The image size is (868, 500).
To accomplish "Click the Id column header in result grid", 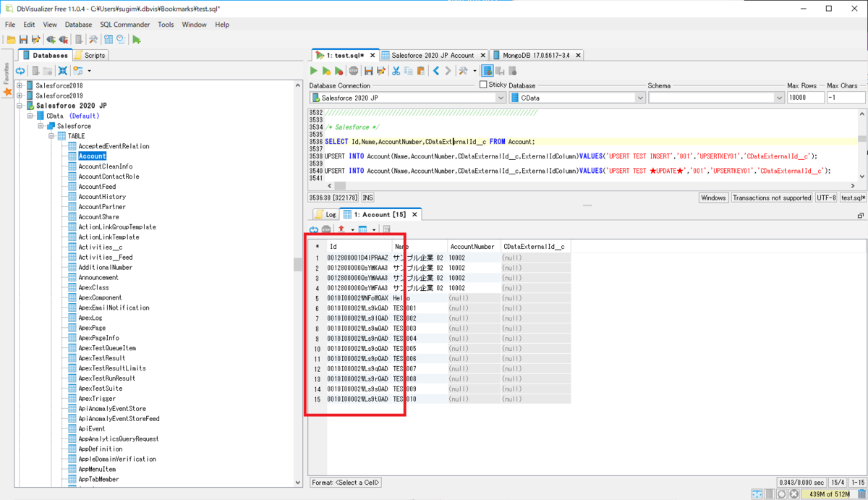I will click(359, 247).
